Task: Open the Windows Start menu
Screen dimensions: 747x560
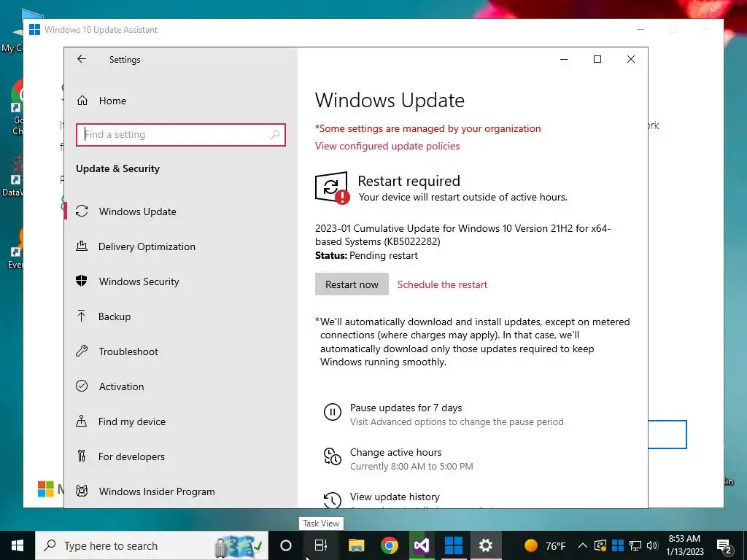Action: pos(18,545)
